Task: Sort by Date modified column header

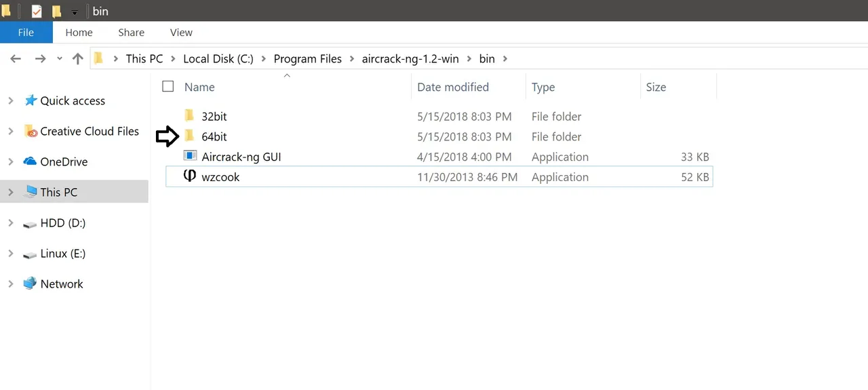Action: (453, 87)
